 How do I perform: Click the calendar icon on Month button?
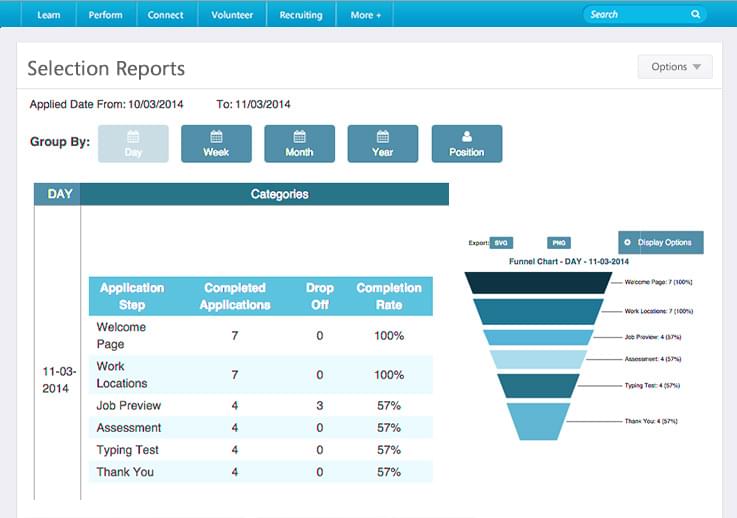tap(299, 136)
